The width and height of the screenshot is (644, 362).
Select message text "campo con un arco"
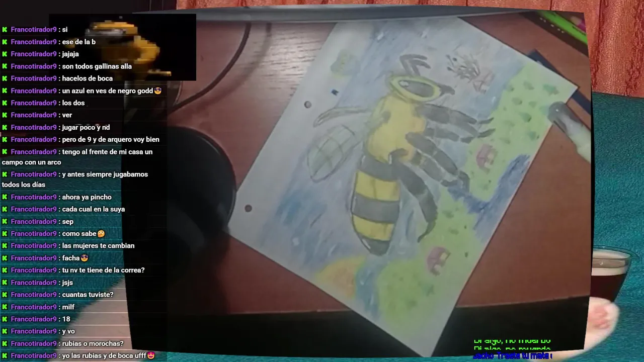[31, 162]
